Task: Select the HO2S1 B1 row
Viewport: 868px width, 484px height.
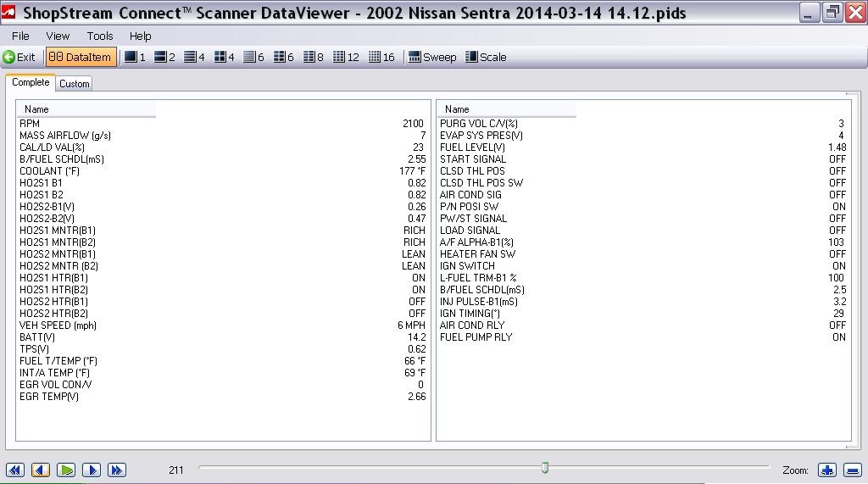Action: tap(223, 183)
